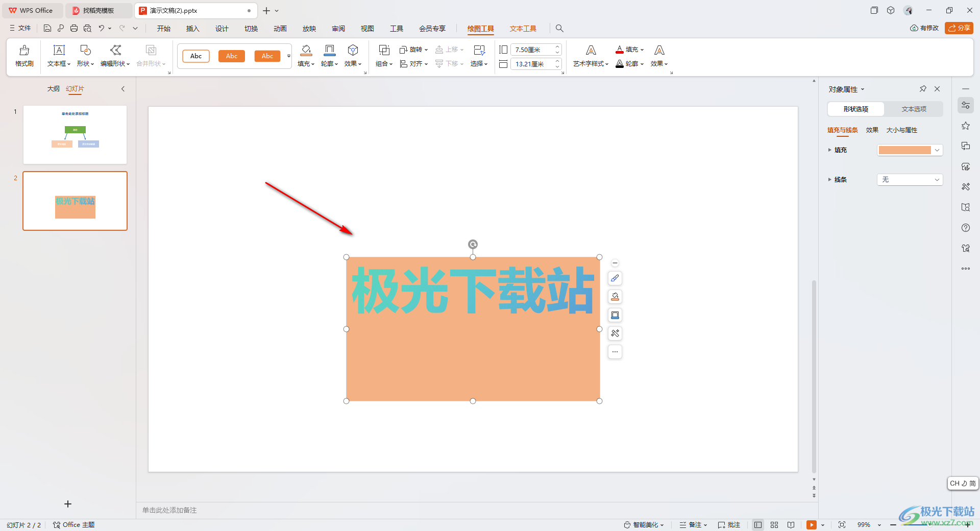Click the Smart Beautify (智能美化) button
The height and width of the screenshot is (531, 980).
coord(644,525)
